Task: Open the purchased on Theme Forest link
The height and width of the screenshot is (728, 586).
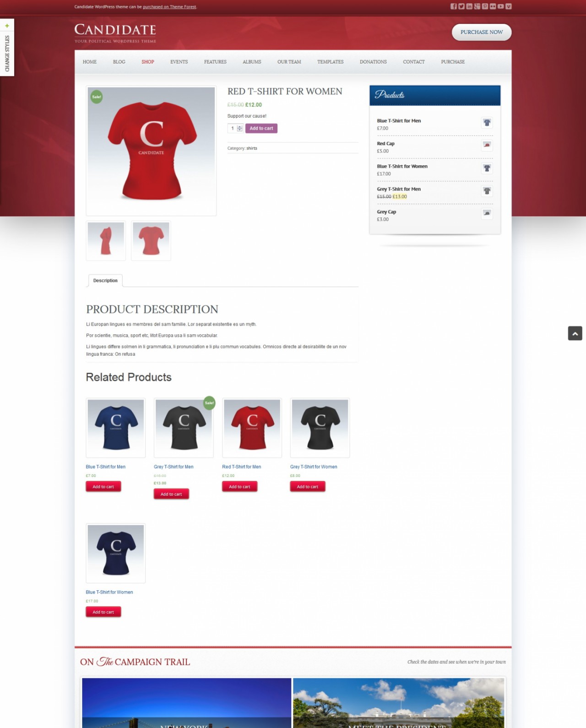Action: point(169,7)
